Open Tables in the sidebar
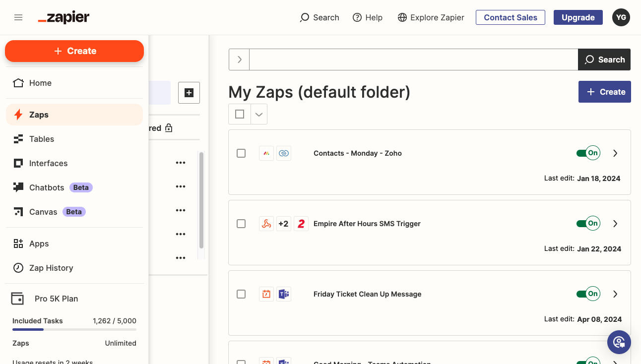641x364 pixels. 74,139
